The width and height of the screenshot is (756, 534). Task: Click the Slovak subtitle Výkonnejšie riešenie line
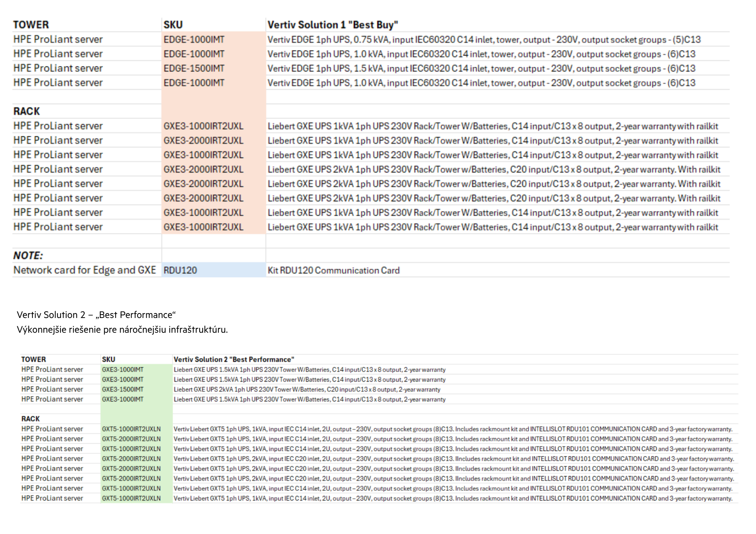[122, 330]
